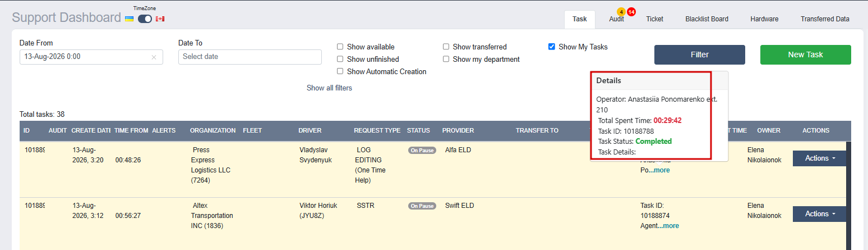Click the yellow Audit badge 4
The width and height of the screenshot is (868, 250).
[x=621, y=11]
